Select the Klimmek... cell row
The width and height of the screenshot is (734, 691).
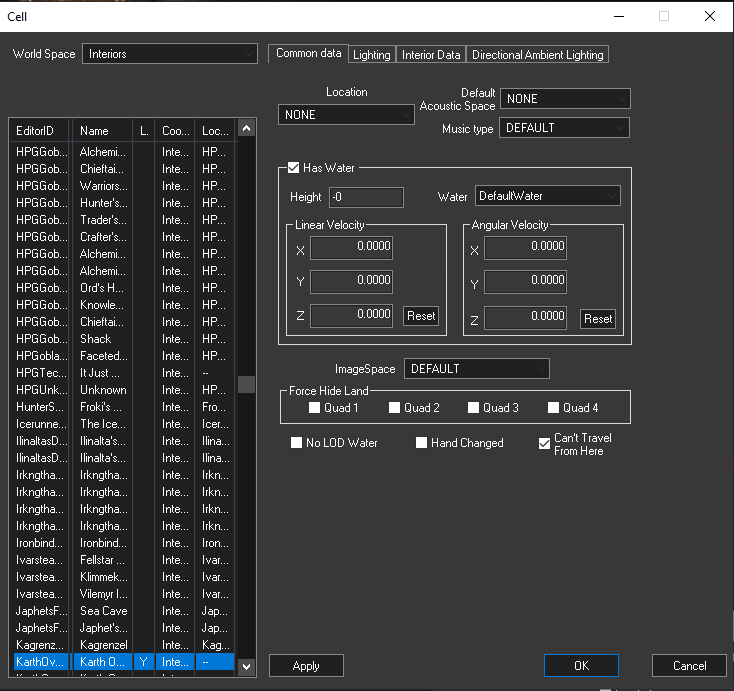[x=124, y=577]
